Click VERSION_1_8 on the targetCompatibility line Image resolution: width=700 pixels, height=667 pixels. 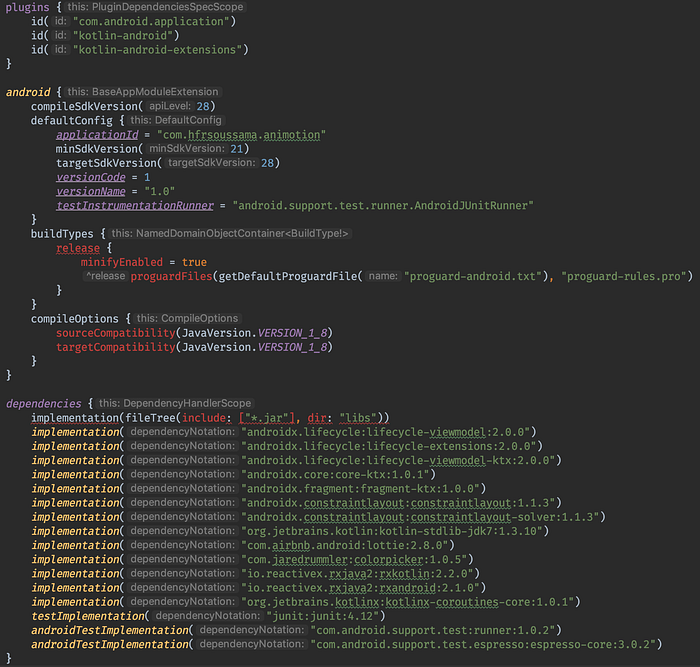click(293, 347)
